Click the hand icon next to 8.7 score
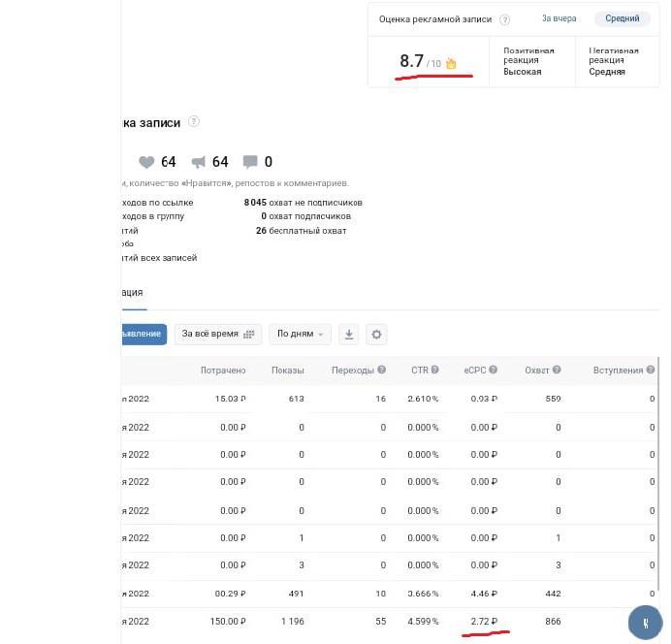This screenshot has height=644, width=671. pos(450,64)
